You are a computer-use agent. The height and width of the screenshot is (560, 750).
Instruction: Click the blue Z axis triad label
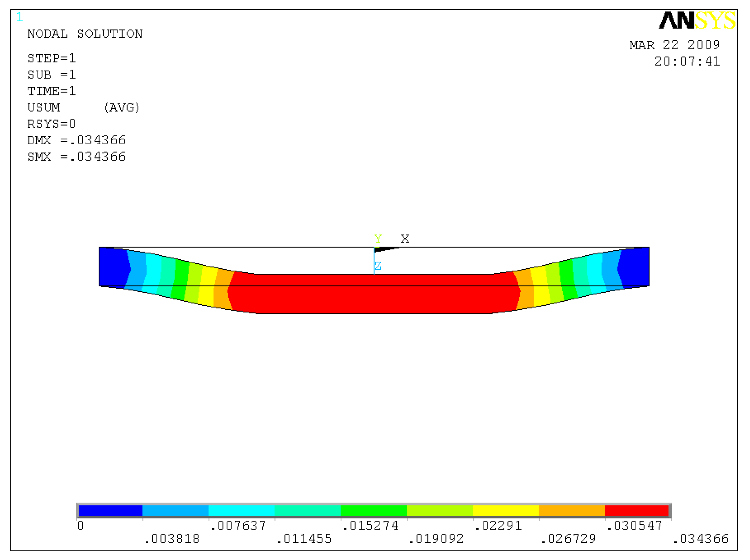378,266
